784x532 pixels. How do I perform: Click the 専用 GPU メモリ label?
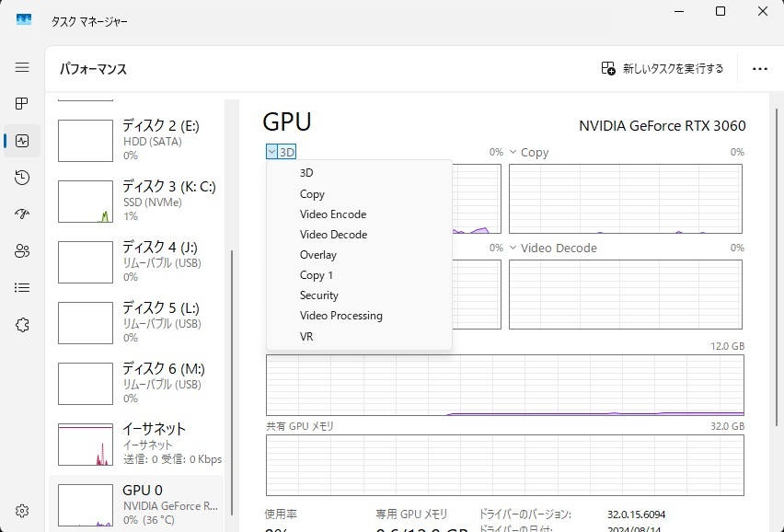[411, 514]
